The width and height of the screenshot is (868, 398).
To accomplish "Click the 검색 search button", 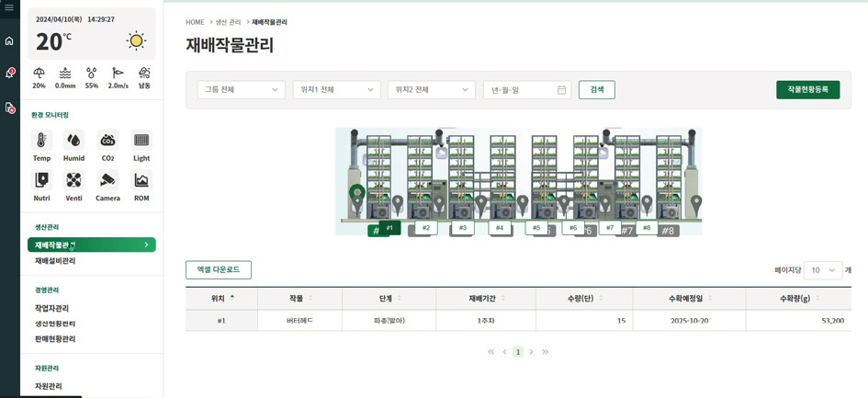I will click(597, 90).
